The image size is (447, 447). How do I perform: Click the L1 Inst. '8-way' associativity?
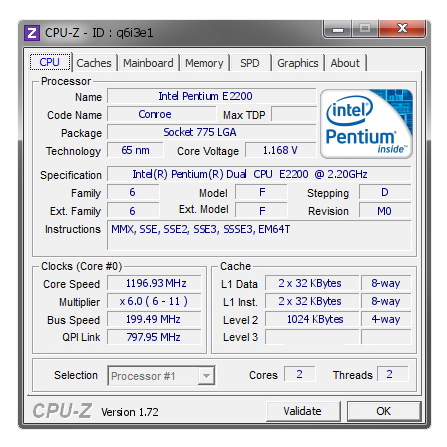tap(386, 301)
